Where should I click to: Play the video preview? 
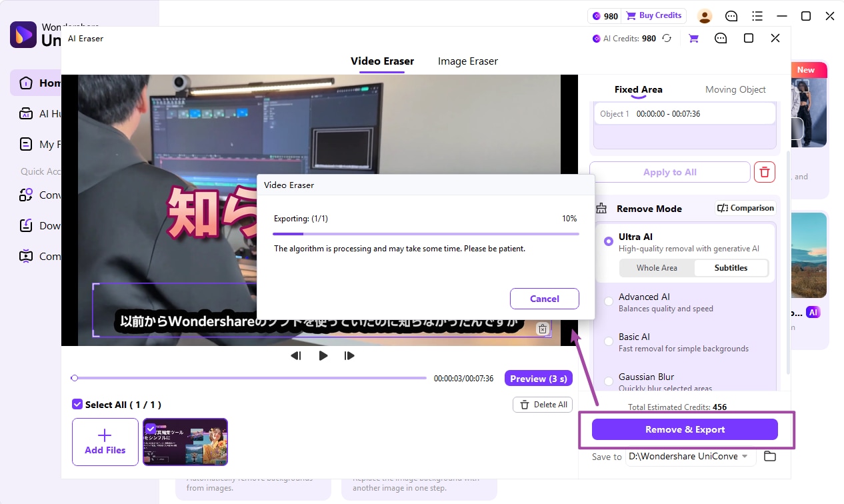coord(323,356)
